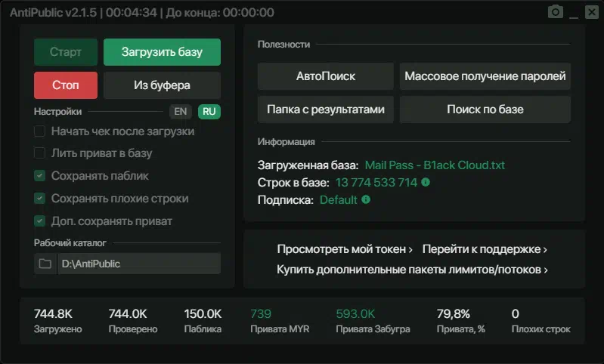Uncheck "Сохранять паблик" option
Screen dimensions: 604x364
39,176
